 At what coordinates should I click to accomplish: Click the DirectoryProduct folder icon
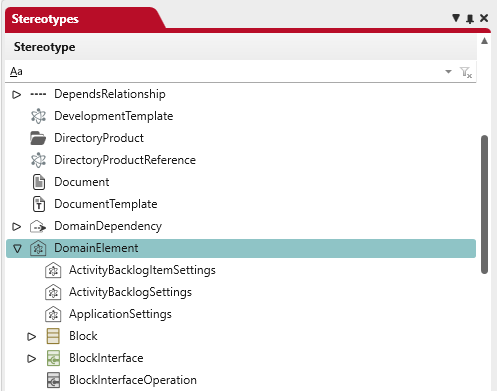point(38,138)
